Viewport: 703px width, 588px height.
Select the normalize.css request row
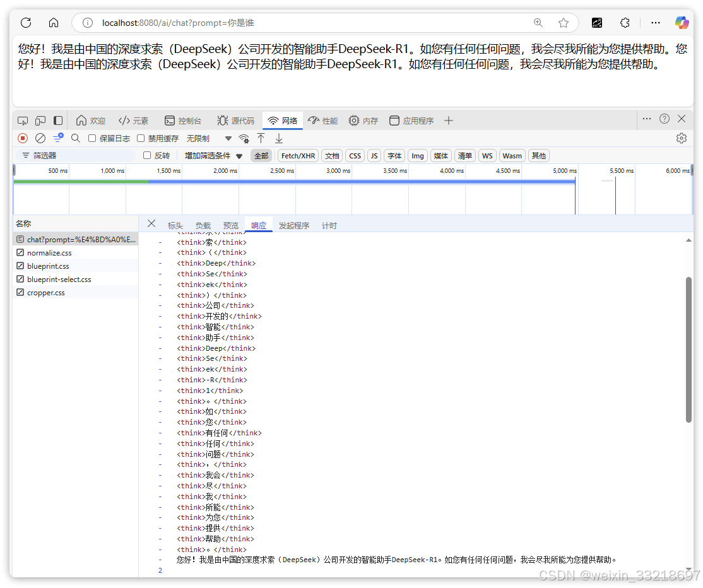point(76,253)
